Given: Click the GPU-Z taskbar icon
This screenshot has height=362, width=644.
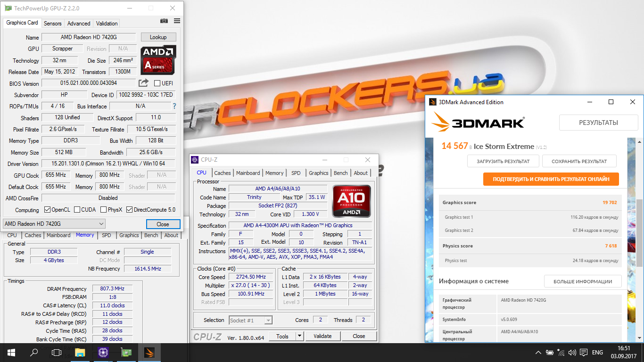Looking at the screenshot, I should pyautogui.click(x=126, y=352).
